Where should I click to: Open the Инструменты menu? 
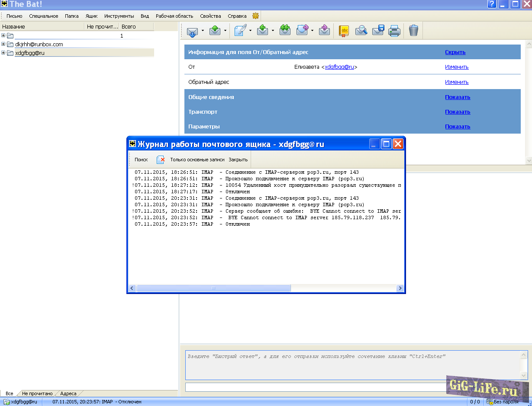(x=119, y=16)
